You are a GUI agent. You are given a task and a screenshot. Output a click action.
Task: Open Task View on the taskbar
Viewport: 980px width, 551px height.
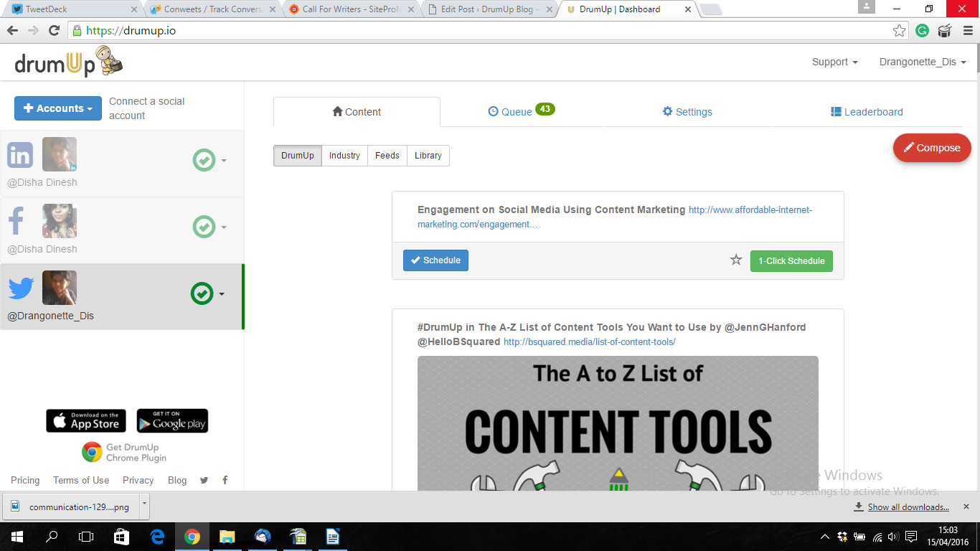coord(86,537)
